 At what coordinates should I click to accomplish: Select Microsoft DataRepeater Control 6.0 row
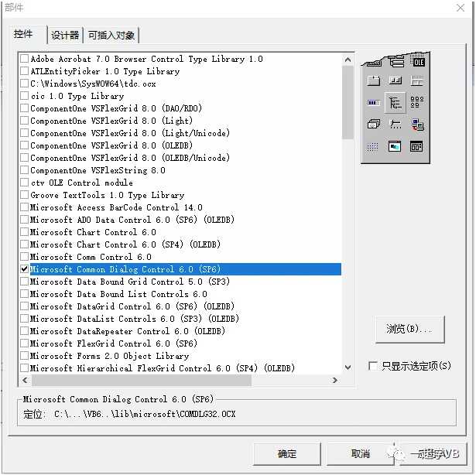tap(180, 331)
